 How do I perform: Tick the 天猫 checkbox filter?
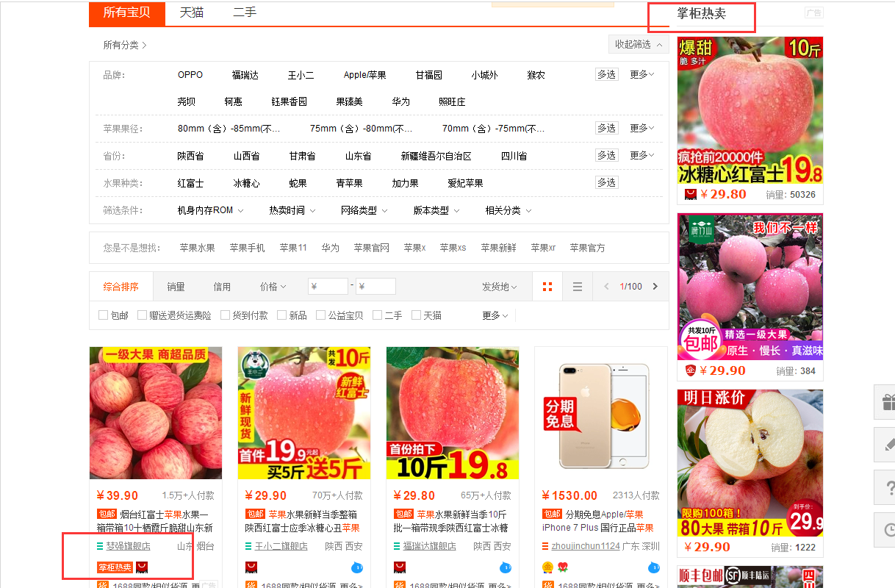[x=417, y=315]
